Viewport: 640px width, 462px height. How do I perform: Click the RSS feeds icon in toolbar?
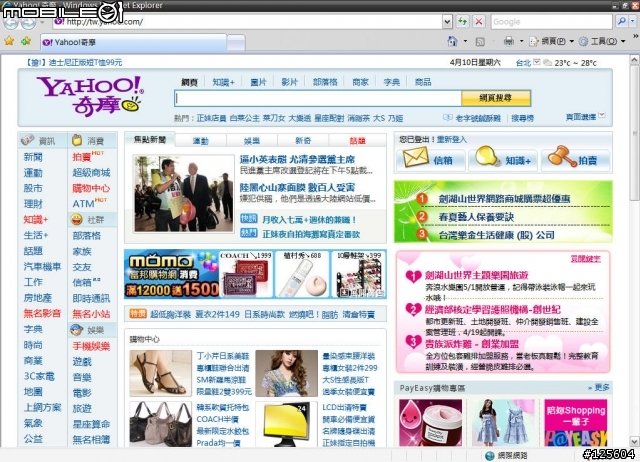point(480,41)
